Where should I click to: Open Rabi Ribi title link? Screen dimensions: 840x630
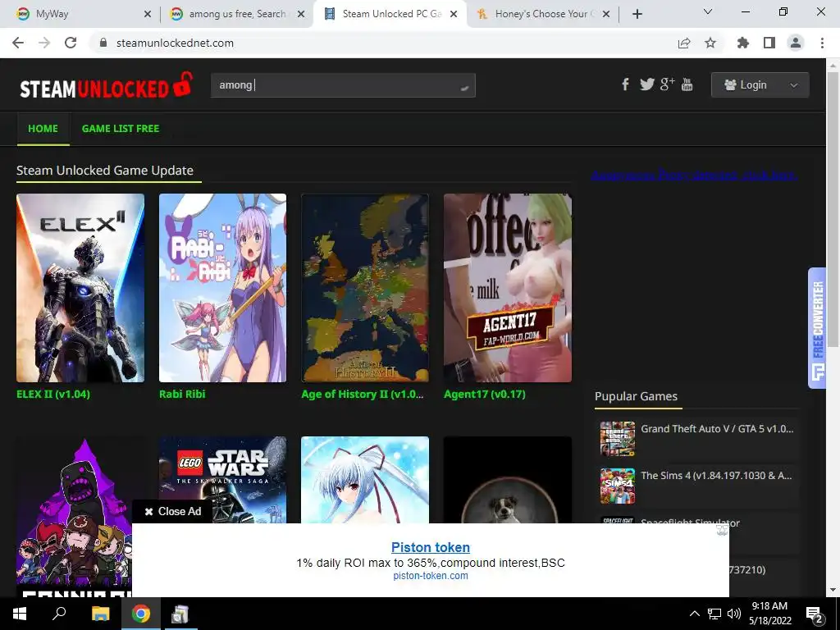coord(182,395)
